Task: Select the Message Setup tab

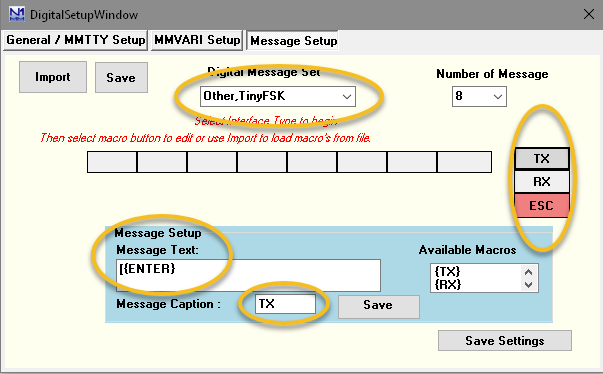Action: pos(293,41)
